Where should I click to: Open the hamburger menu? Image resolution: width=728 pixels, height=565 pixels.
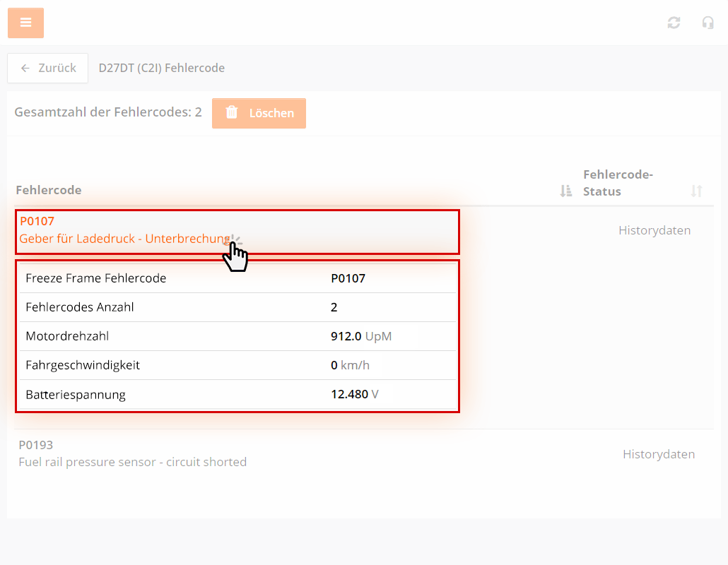25,23
